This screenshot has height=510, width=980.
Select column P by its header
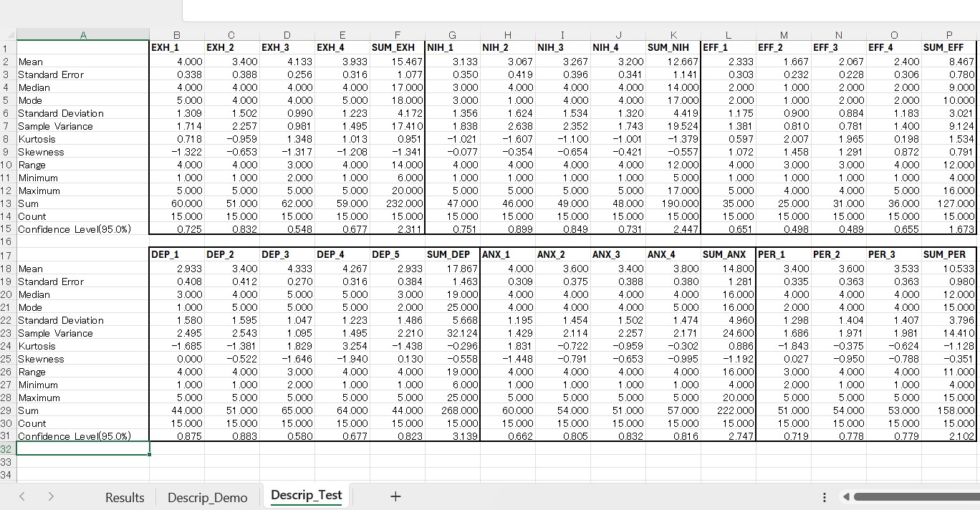coord(948,34)
